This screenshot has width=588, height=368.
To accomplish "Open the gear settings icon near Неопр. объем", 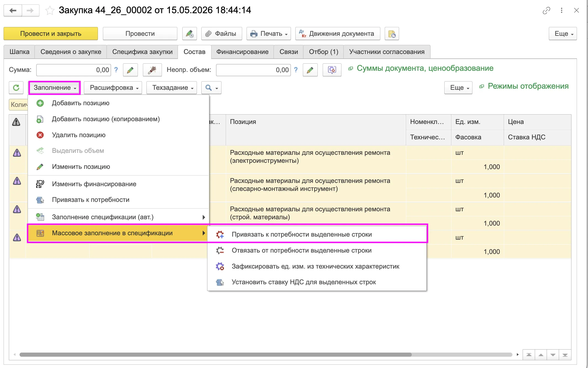I will pos(332,70).
